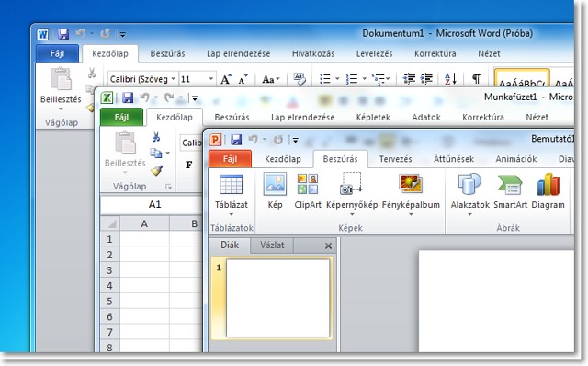Open the multilevel list dropdown in Word

(x=388, y=79)
